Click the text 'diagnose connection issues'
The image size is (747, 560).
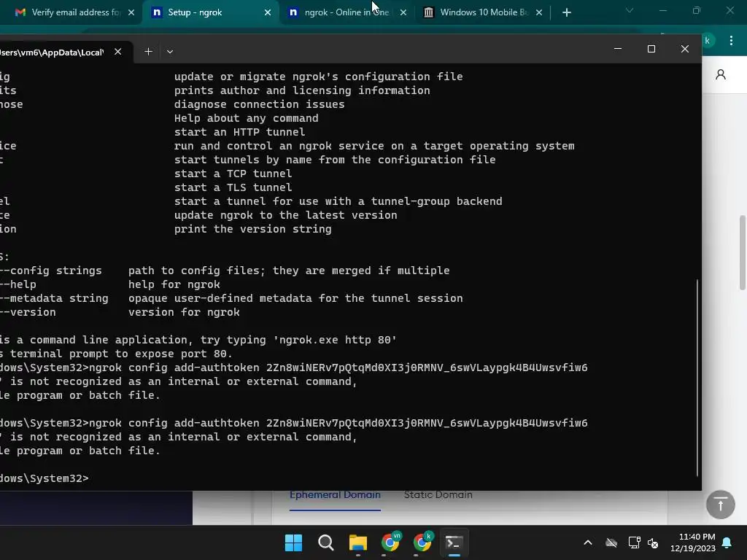pyautogui.click(x=259, y=104)
